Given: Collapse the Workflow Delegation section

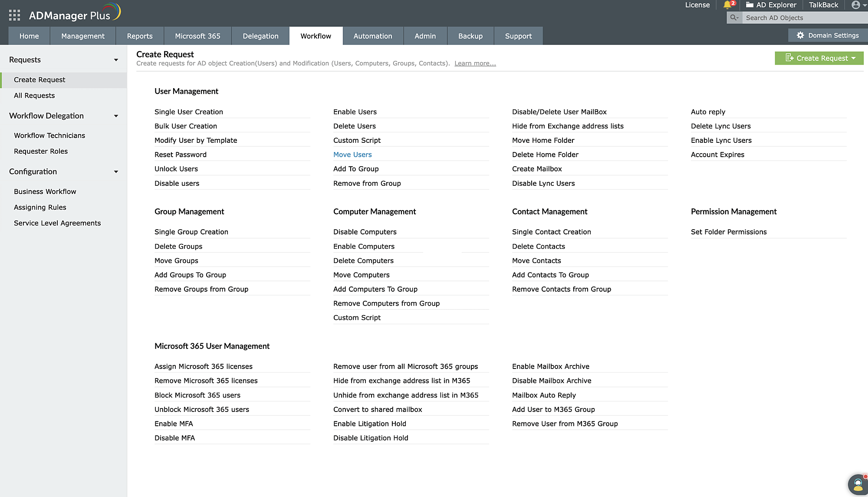Looking at the screenshot, I should click(x=116, y=116).
